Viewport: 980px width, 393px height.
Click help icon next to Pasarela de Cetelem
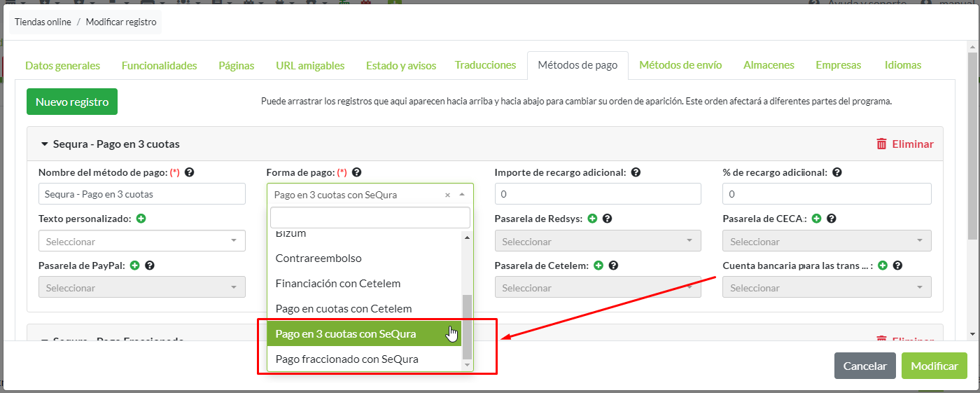613,266
